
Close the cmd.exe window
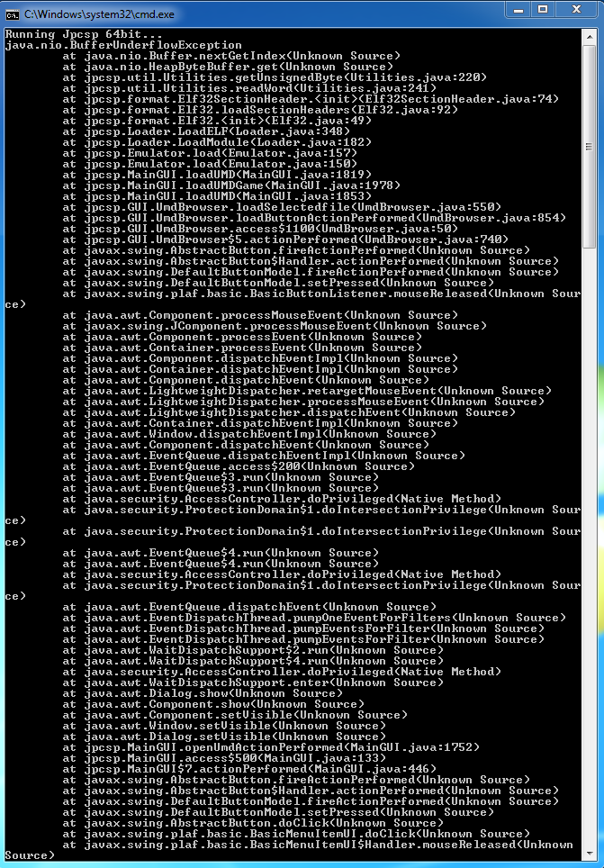pyautogui.click(x=576, y=9)
